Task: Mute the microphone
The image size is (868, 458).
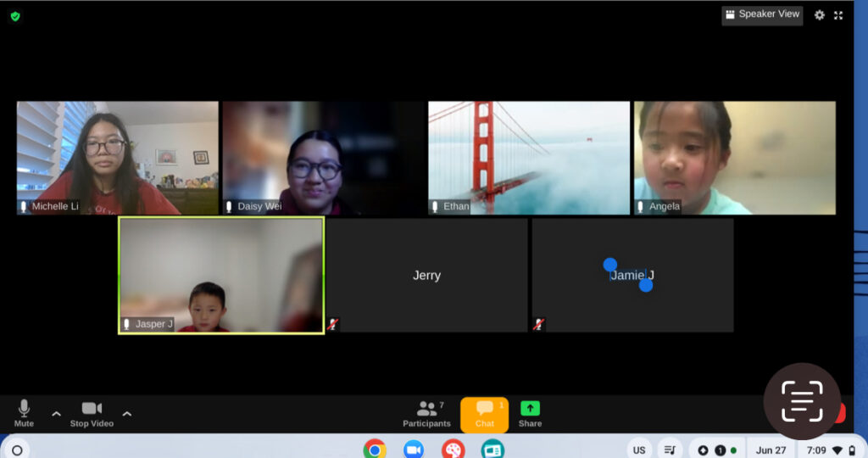Action: point(24,414)
